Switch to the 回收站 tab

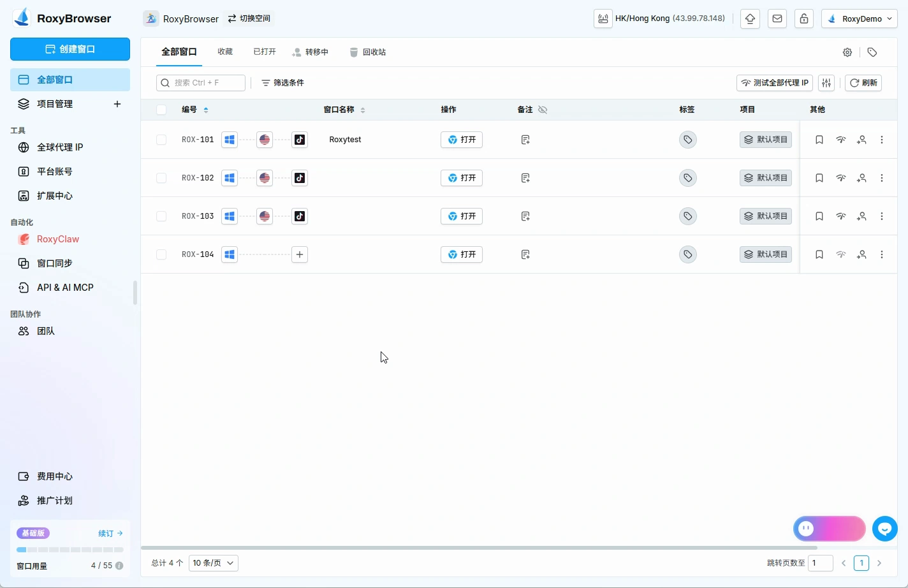[x=368, y=52]
